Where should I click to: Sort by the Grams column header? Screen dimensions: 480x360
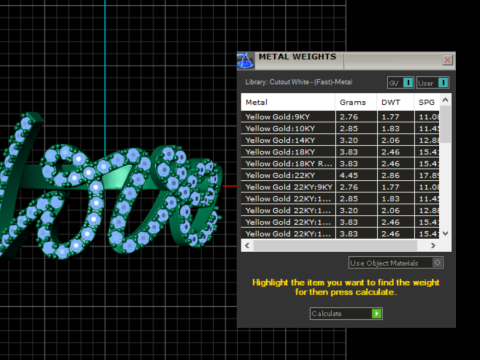coord(356,102)
